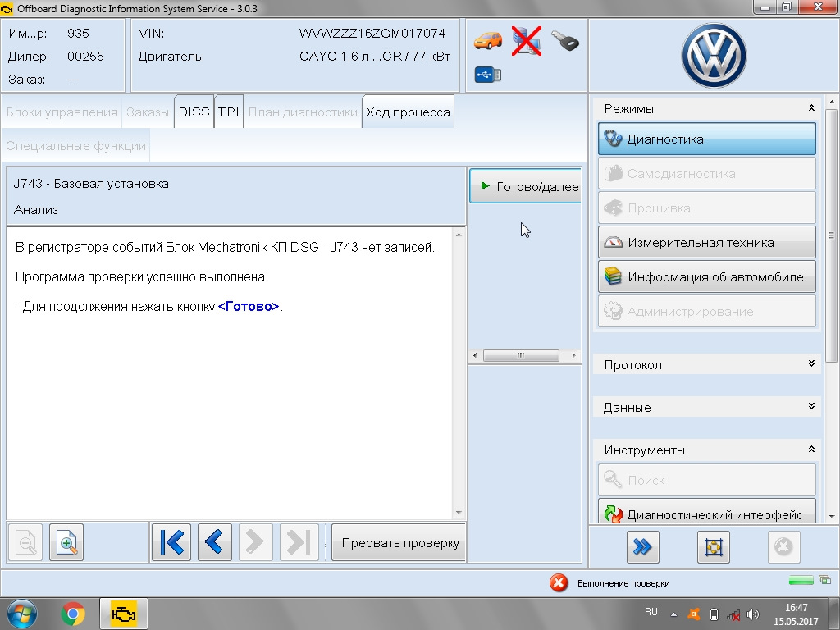
Task: Click the dealer number 00255
Action: click(85, 57)
